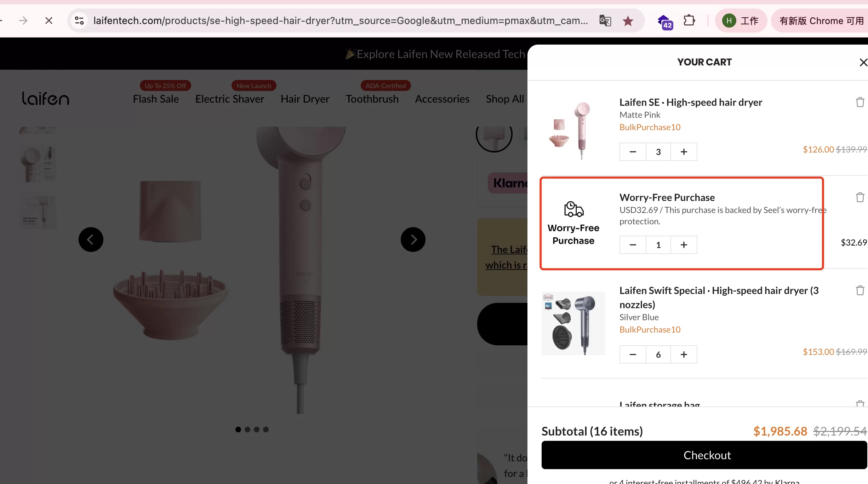The image size is (868, 484).
Task: Open the Hair Dryer menu
Action: (305, 99)
